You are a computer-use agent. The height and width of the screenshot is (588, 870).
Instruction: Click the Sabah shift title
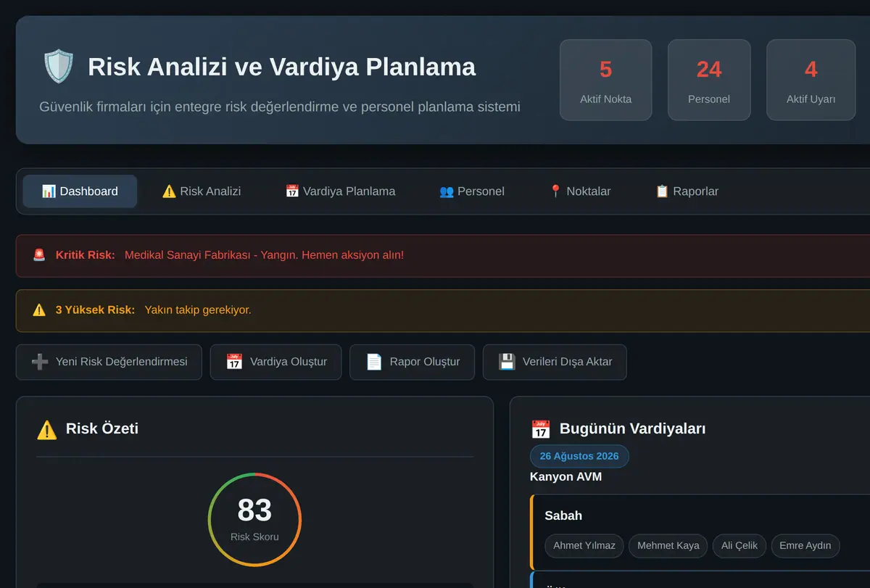(563, 515)
